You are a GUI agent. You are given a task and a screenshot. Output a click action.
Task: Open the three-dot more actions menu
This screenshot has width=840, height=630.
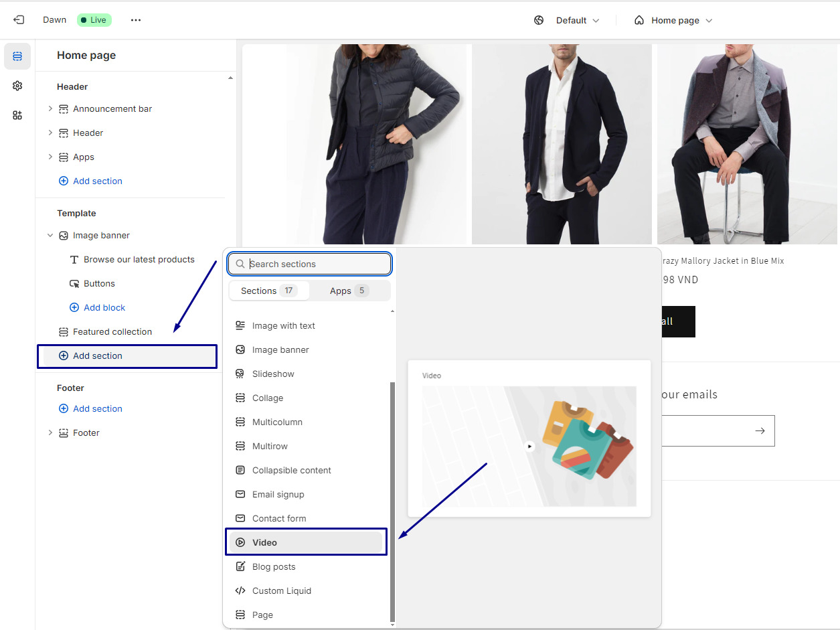[136, 20]
